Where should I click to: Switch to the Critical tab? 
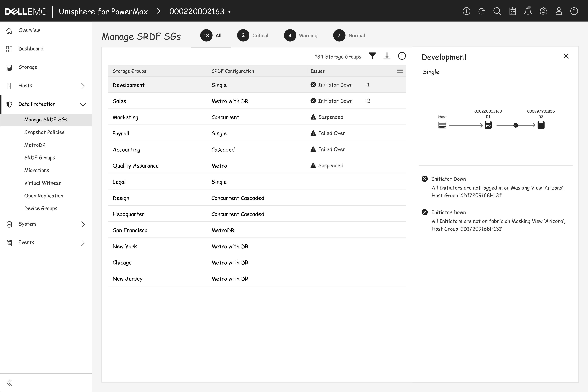(x=253, y=35)
